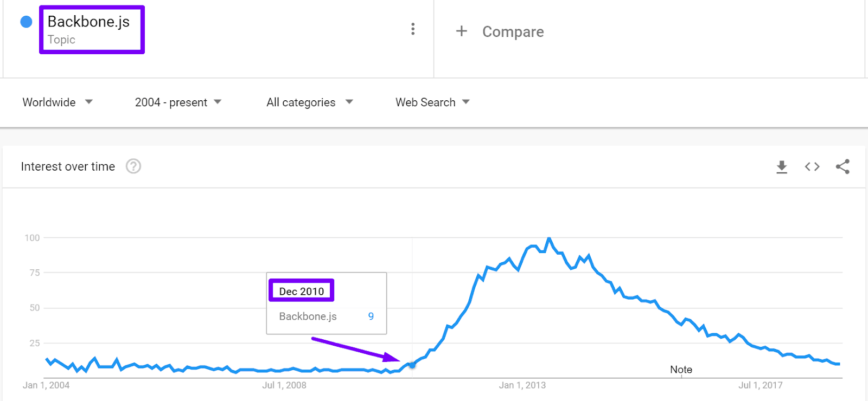Click the Note marker on the timeline
Viewport: 868px width, 401px height.
click(x=681, y=370)
